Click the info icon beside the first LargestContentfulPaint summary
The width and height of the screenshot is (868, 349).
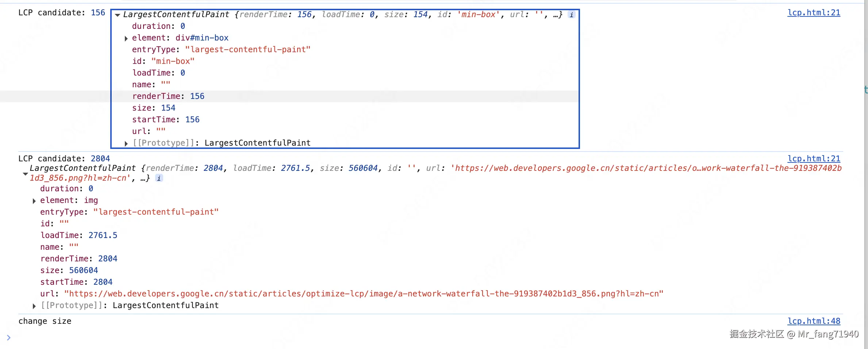(x=571, y=15)
